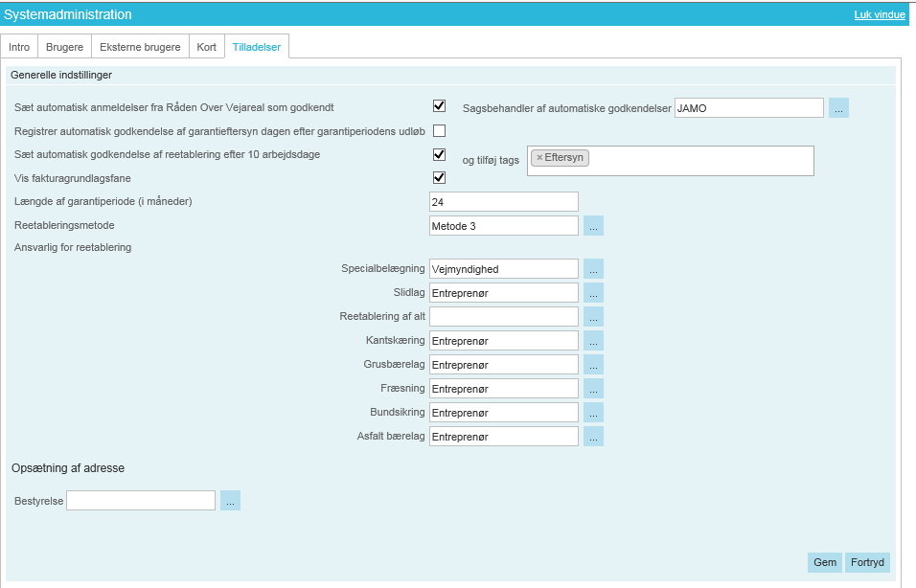The height and width of the screenshot is (588, 916).
Task: Click the ellipsis button for Slidlag
Action: (593, 293)
